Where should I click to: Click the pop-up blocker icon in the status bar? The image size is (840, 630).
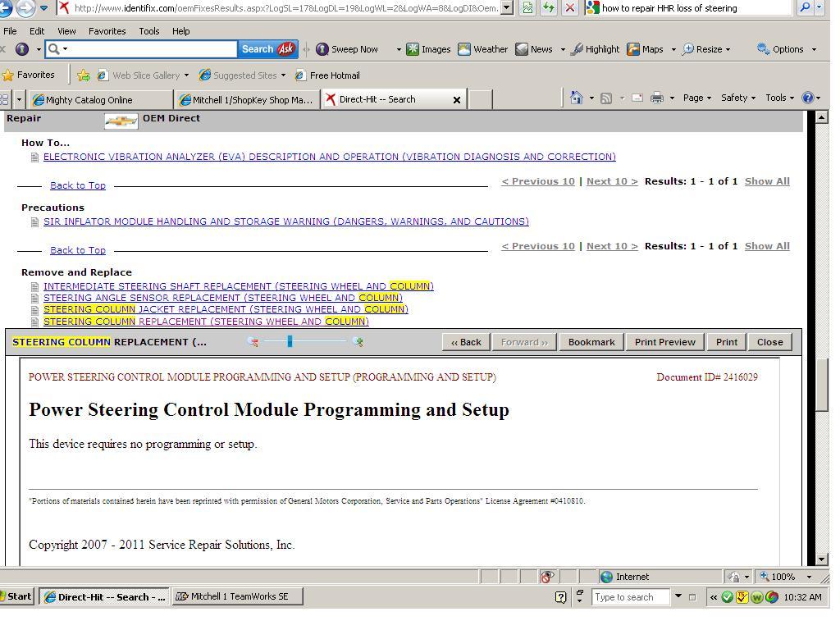tap(547, 577)
